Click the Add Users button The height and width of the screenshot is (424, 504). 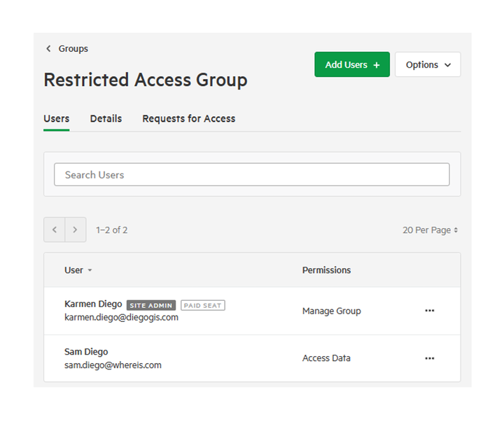coord(352,64)
